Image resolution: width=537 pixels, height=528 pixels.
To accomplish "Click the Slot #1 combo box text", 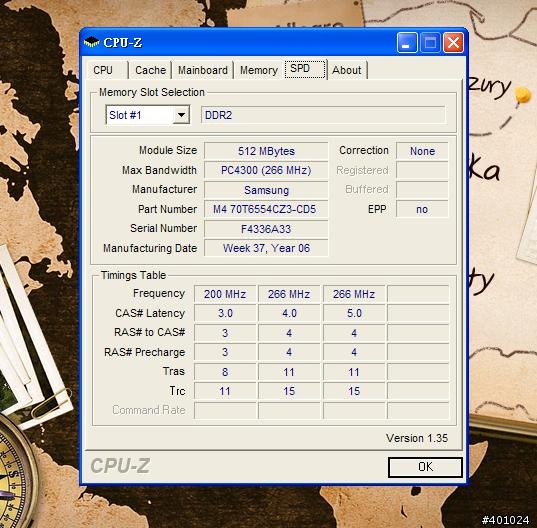I will (125, 115).
